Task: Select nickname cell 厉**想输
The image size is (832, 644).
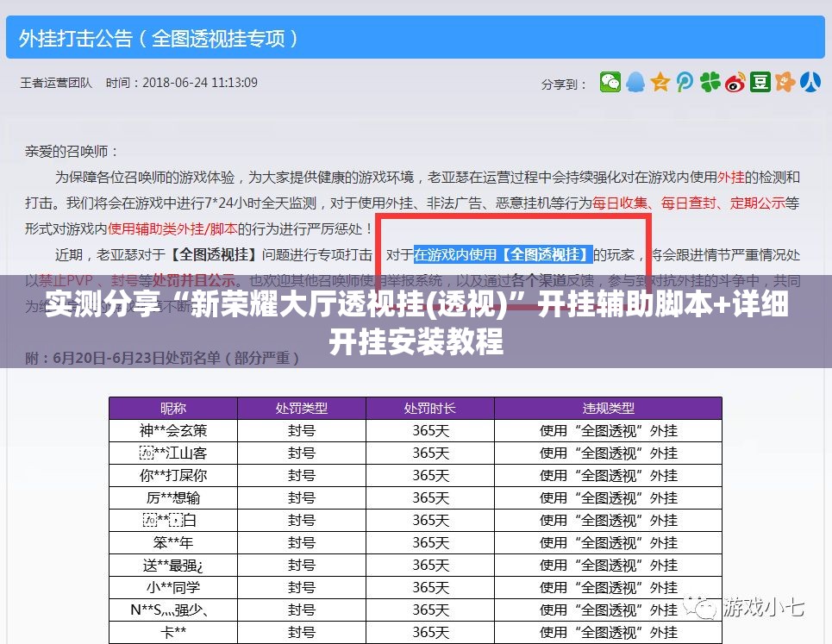Action: coord(173,497)
